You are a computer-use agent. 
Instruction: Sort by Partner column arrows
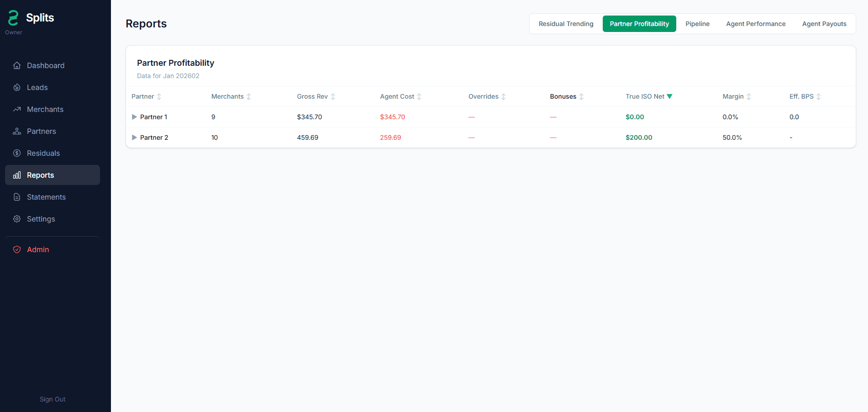click(x=159, y=97)
